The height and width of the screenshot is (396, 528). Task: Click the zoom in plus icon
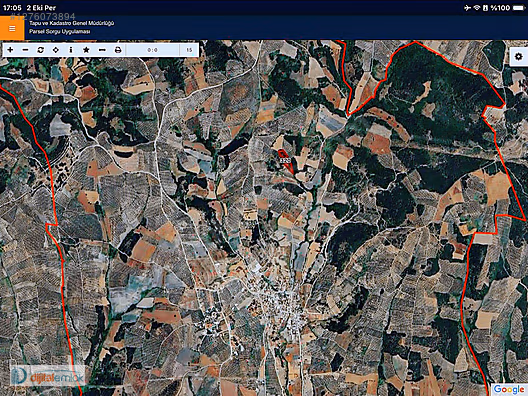click(x=10, y=50)
